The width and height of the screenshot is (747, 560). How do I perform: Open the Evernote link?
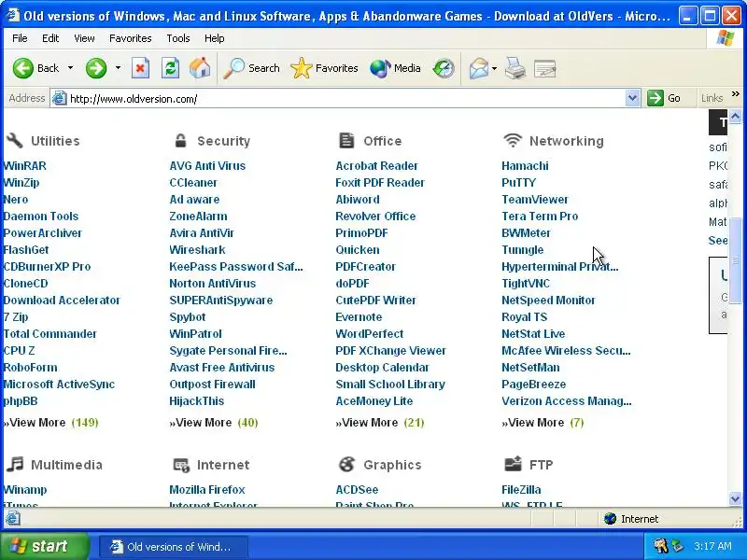[x=359, y=316]
